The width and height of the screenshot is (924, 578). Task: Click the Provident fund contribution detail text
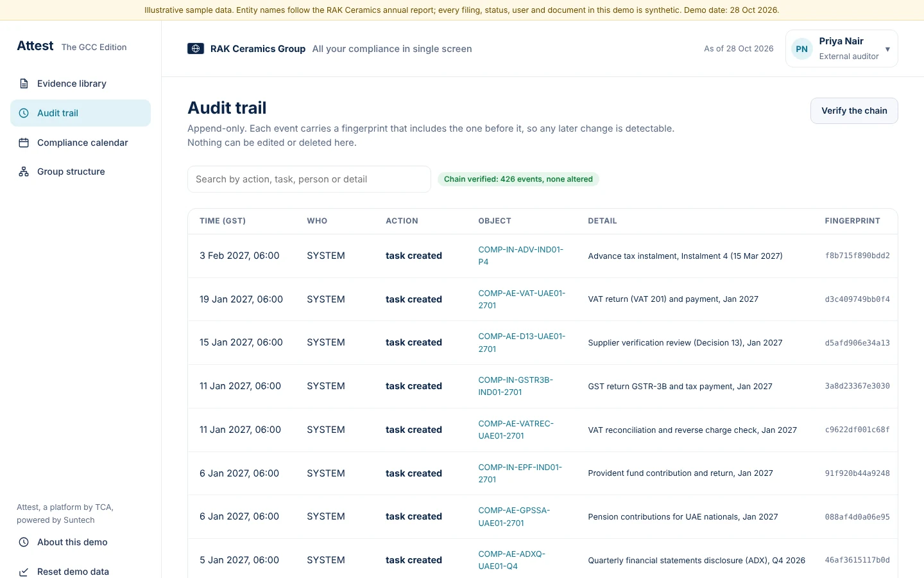click(680, 473)
